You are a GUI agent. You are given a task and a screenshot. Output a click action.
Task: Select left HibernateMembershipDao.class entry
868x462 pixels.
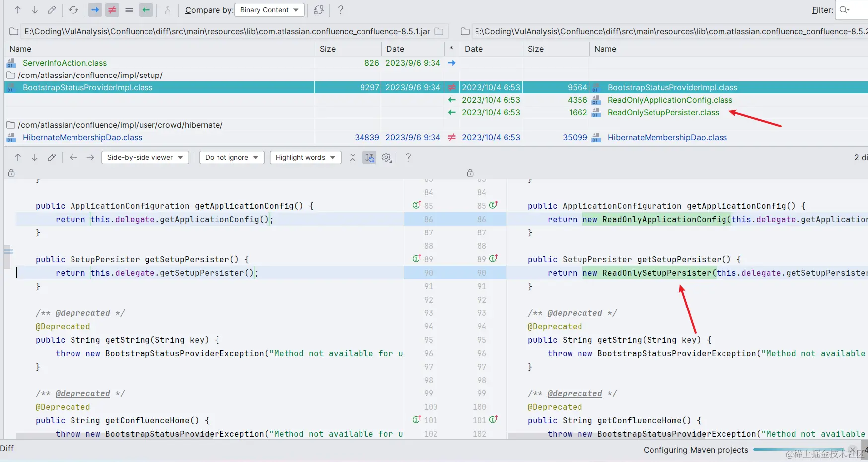tap(82, 137)
